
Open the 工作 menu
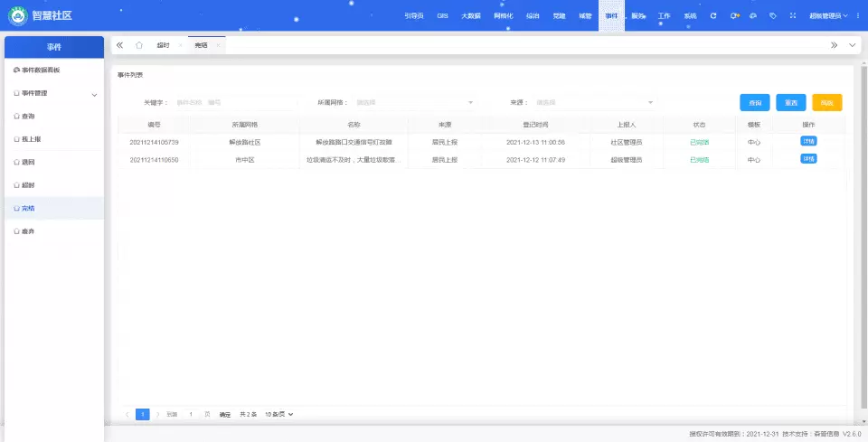coord(664,16)
